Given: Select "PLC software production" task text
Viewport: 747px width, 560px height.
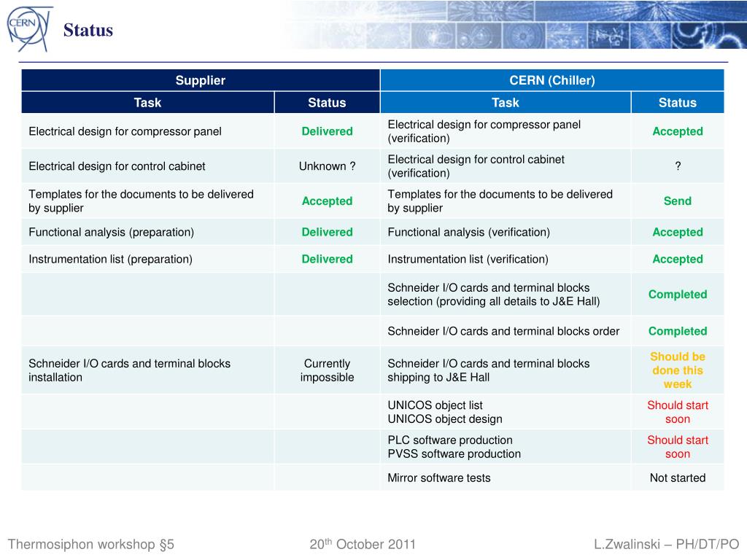Looking at the screenshot, I should 450,440.
